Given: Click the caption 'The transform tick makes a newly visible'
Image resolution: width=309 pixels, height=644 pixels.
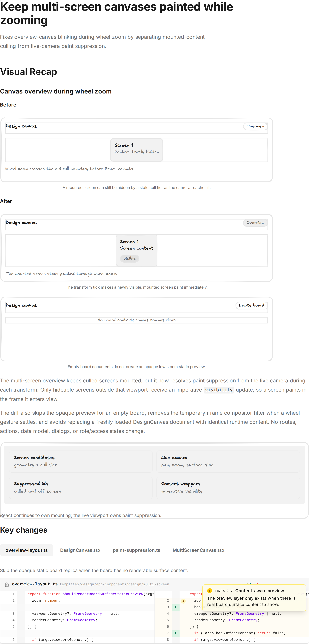Looking at the screenshot, I should 136,287.
